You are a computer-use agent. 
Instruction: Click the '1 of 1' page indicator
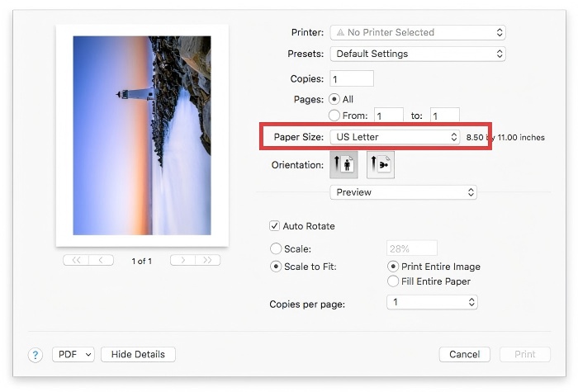point(141,262)
